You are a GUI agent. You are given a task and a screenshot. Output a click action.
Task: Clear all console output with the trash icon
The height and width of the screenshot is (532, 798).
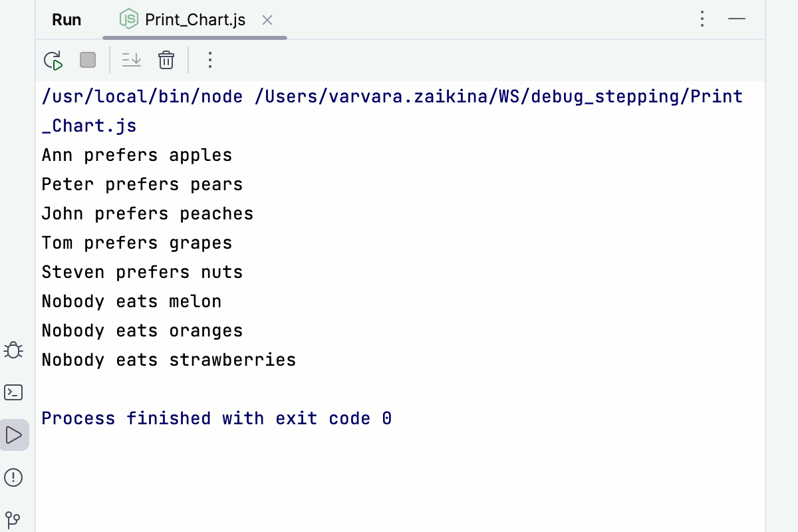[166, 61]
